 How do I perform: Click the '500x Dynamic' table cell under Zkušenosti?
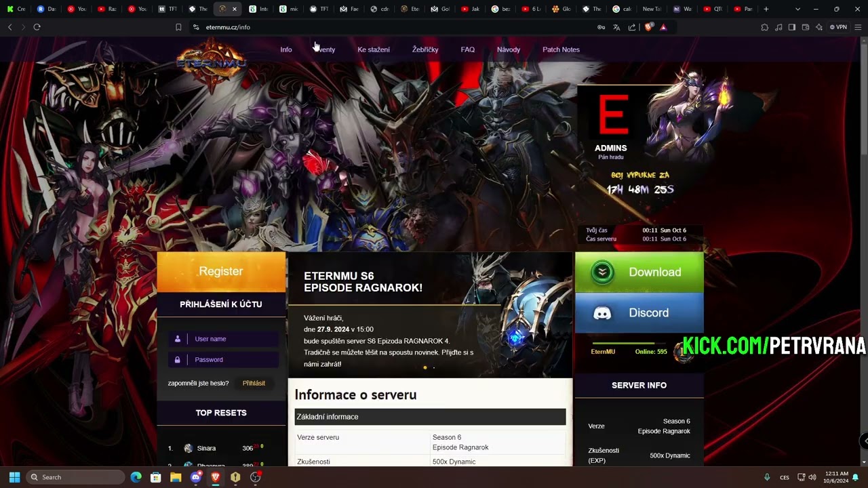498,462
